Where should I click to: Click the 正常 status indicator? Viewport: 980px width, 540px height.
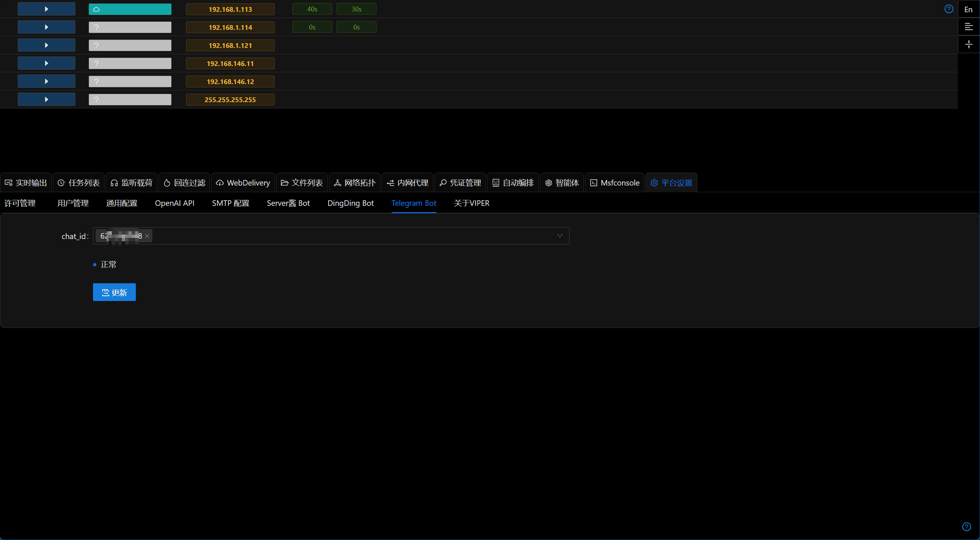point(105,264)
